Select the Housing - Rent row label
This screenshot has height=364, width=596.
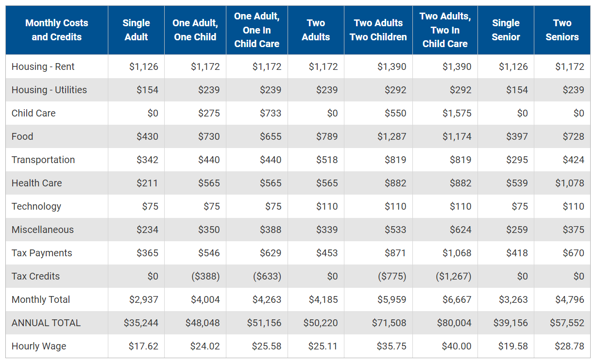click(x=43, y=66)
